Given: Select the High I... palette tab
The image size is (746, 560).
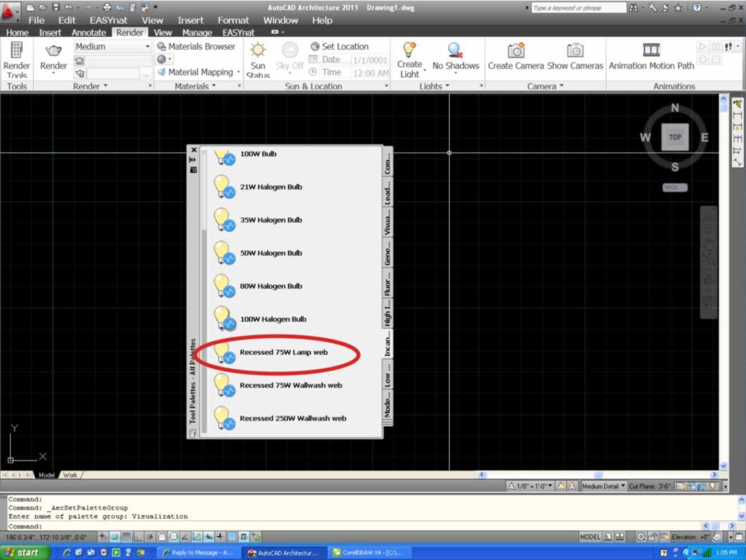Looking at the screenshot, I should point(387,313).
